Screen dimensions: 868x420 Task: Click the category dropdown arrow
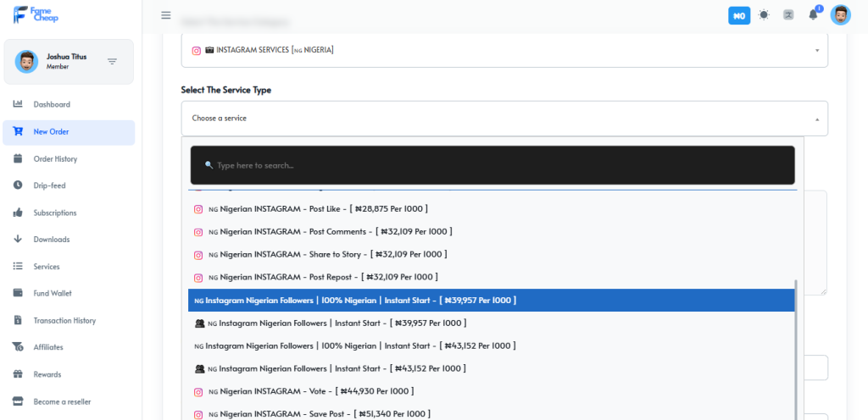(x=817, y=50)
